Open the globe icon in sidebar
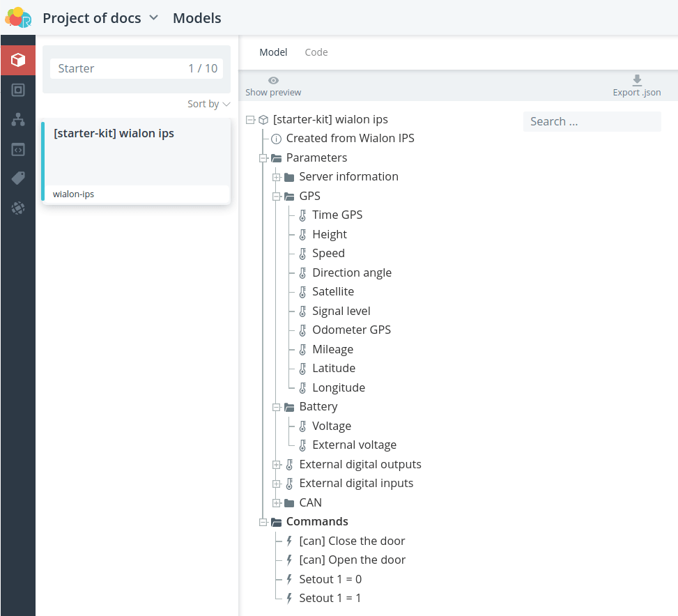Image resolution: width=678 pixels, height=616 pixels. [17, 208]
